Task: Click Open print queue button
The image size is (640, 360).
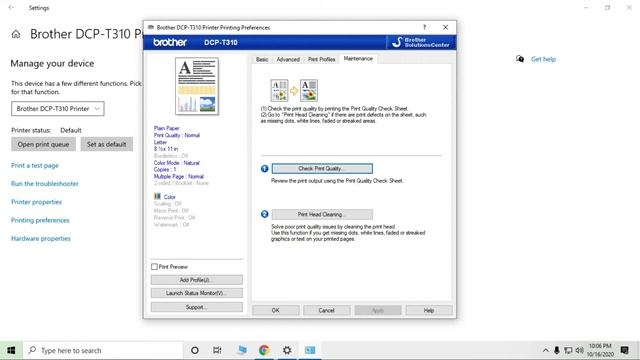Action: [43, 144]
